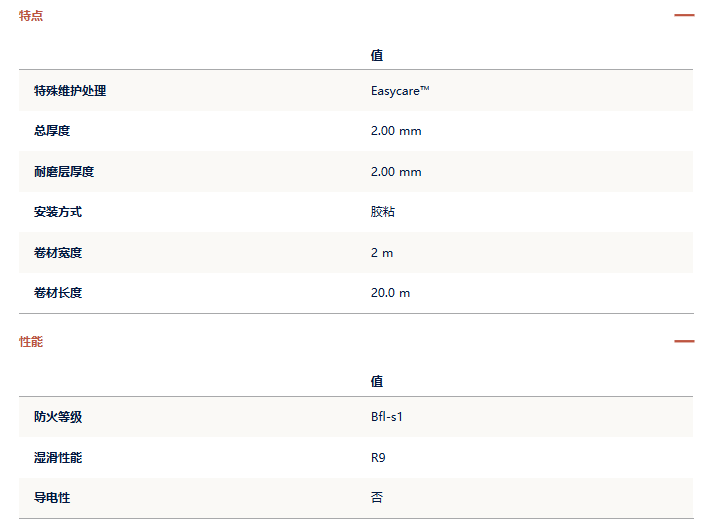Click the 性能 section heading
Viewport: 723px width, 531px height.
coord(31,342)
